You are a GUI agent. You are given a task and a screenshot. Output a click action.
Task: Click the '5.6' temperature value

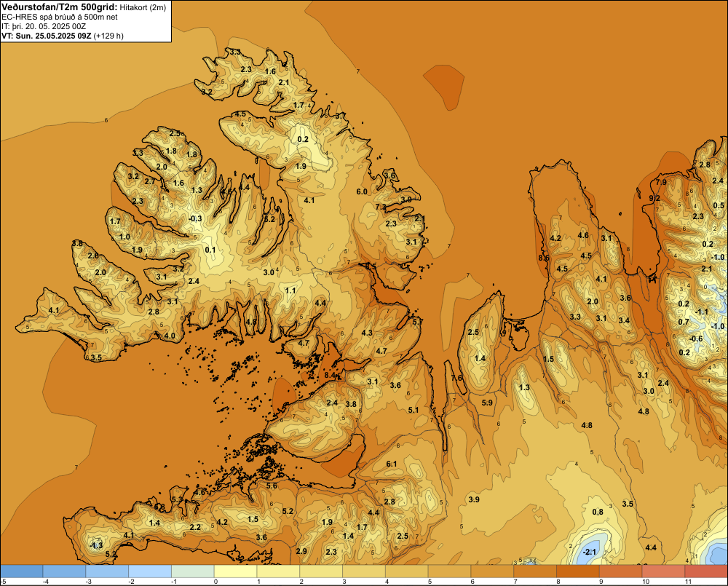tap(272, 486)
